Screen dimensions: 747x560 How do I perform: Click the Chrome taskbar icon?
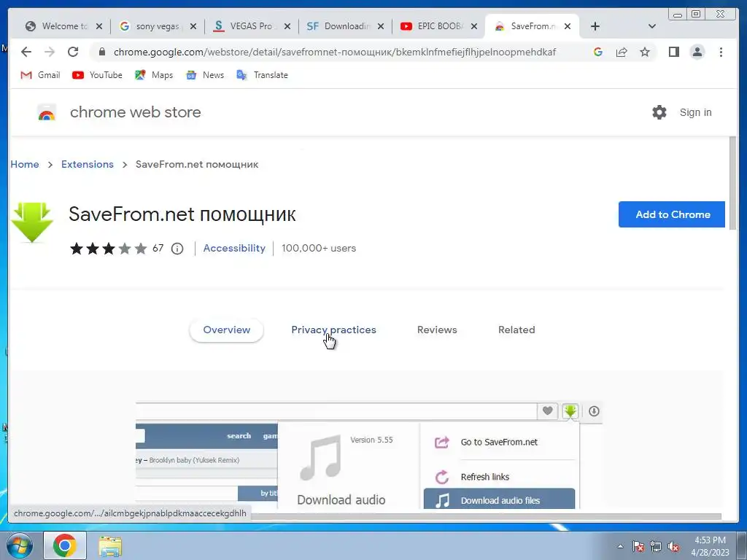click(x=65, y=545)
